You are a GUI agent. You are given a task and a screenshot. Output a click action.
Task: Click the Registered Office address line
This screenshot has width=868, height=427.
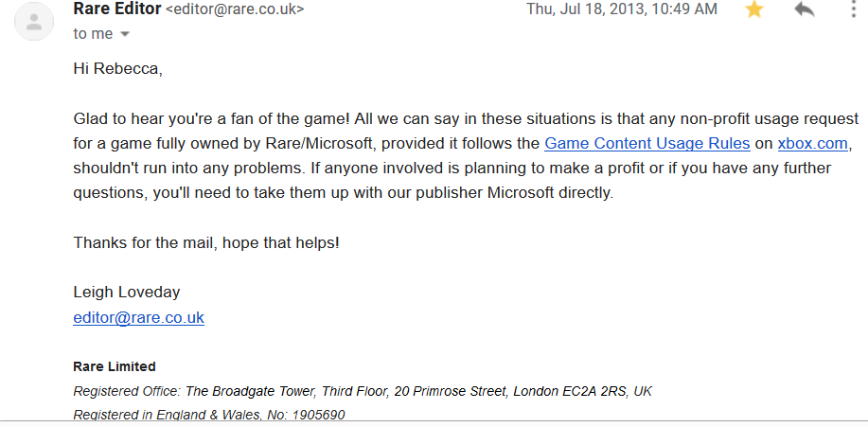click(x=362, y=391)
